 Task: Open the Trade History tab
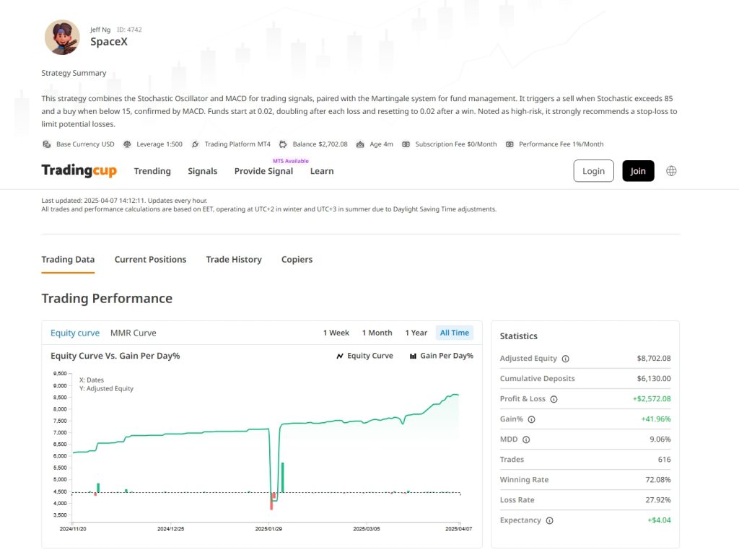(x=233, y=259)
